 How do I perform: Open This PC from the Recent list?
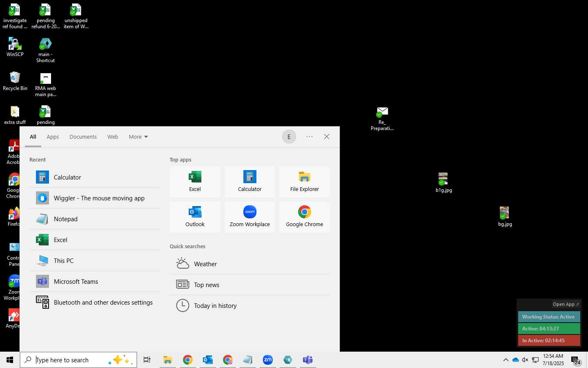click(94, 261)
